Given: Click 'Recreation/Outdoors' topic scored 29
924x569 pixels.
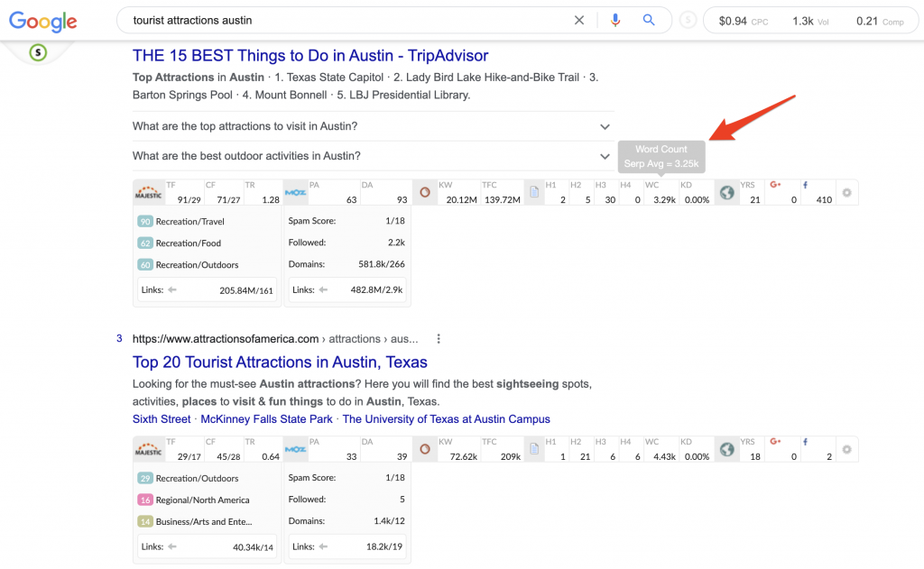Looking at the screenshot, I should tap(189, 478).
